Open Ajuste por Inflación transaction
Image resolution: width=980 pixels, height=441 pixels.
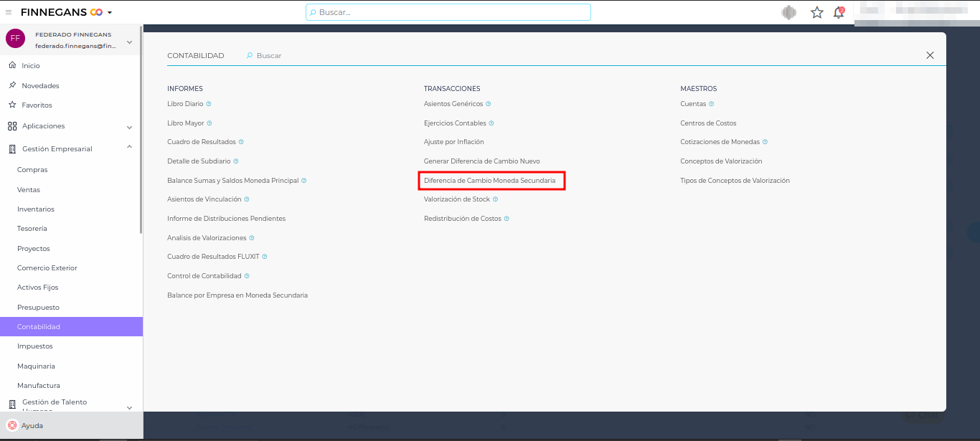(454, 142)
